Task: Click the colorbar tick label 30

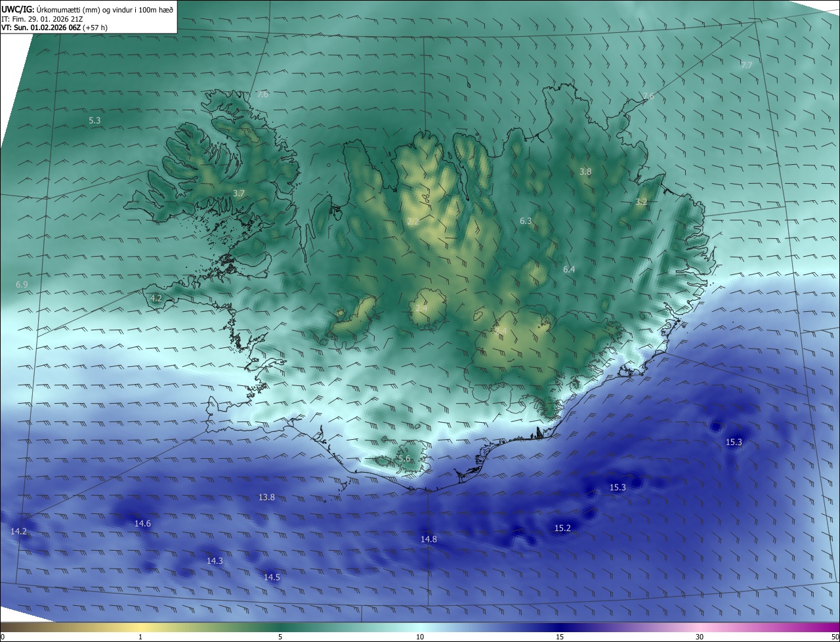Action: (x=700, y=637)
